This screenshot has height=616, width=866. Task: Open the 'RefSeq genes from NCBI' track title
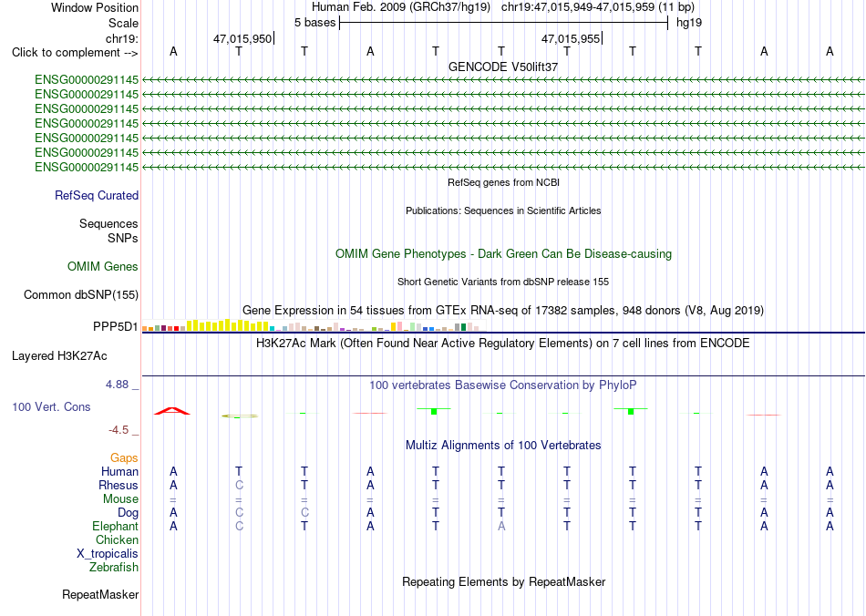click(503, 182)
